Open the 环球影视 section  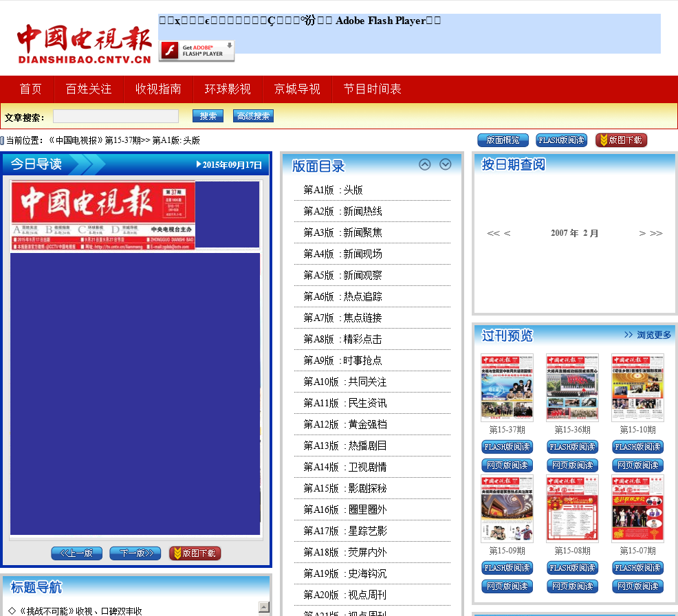[x=228, y=89]
